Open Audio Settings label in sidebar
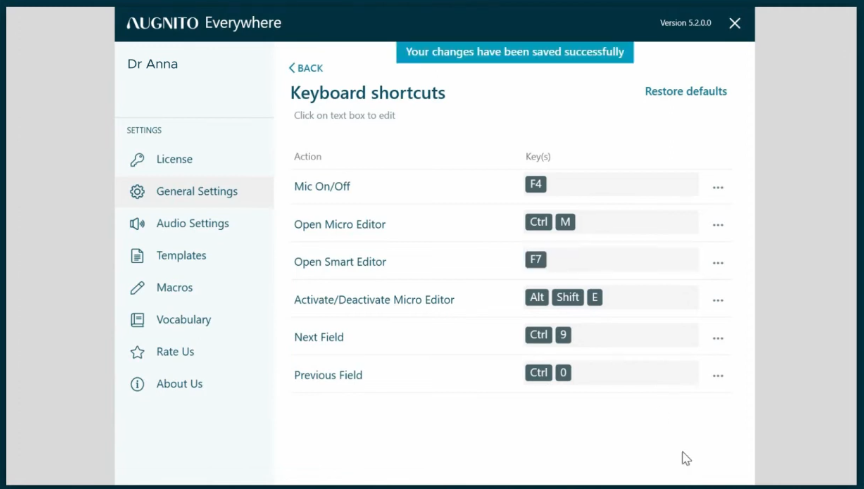This screenshot has width=864, height=489. point(192,223)
